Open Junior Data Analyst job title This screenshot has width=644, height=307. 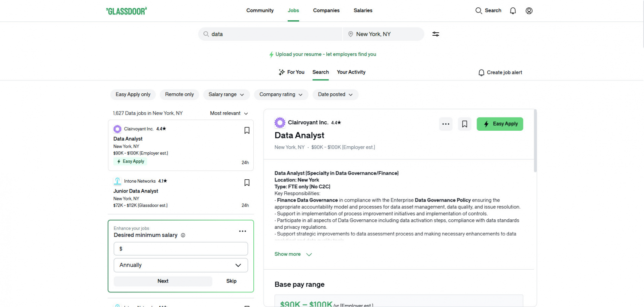[136, 191]
